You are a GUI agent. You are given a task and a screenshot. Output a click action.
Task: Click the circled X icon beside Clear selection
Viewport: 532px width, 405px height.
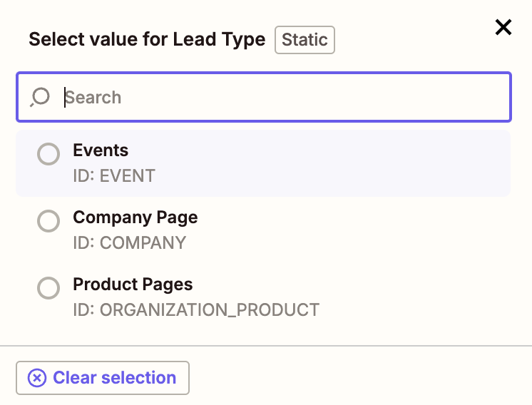(37, 378)
